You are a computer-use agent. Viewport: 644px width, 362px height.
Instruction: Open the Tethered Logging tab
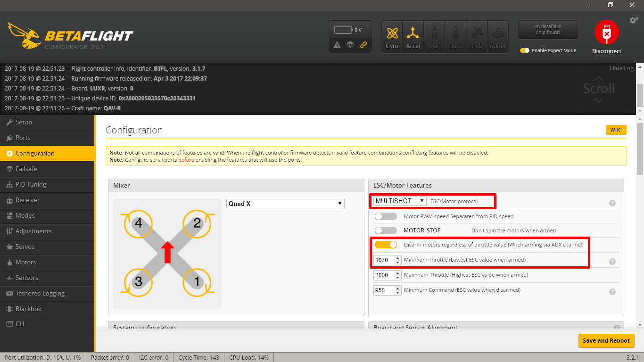point(47,293)
